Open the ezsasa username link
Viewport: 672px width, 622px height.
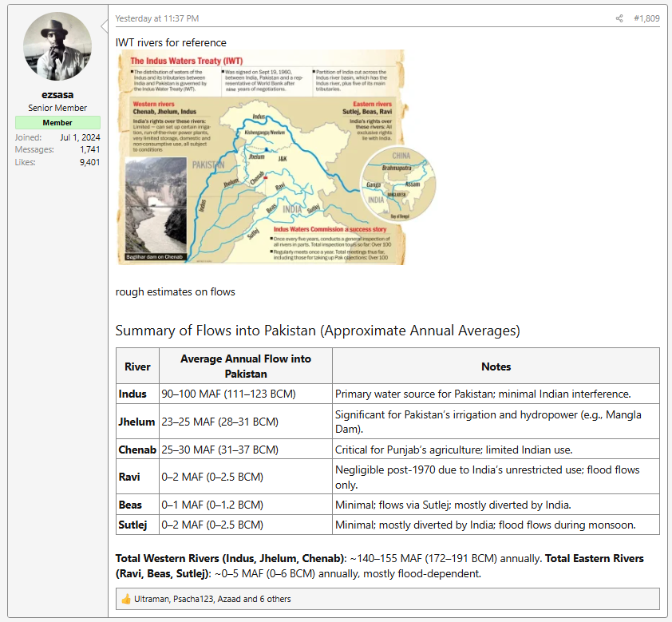click(57, 95)
